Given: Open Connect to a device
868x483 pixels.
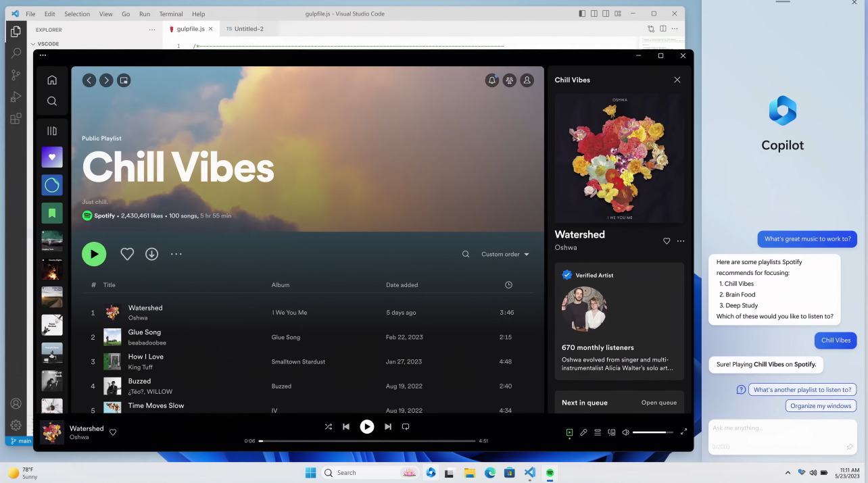Looking at the screenshot, I should (x=612, y=432).
